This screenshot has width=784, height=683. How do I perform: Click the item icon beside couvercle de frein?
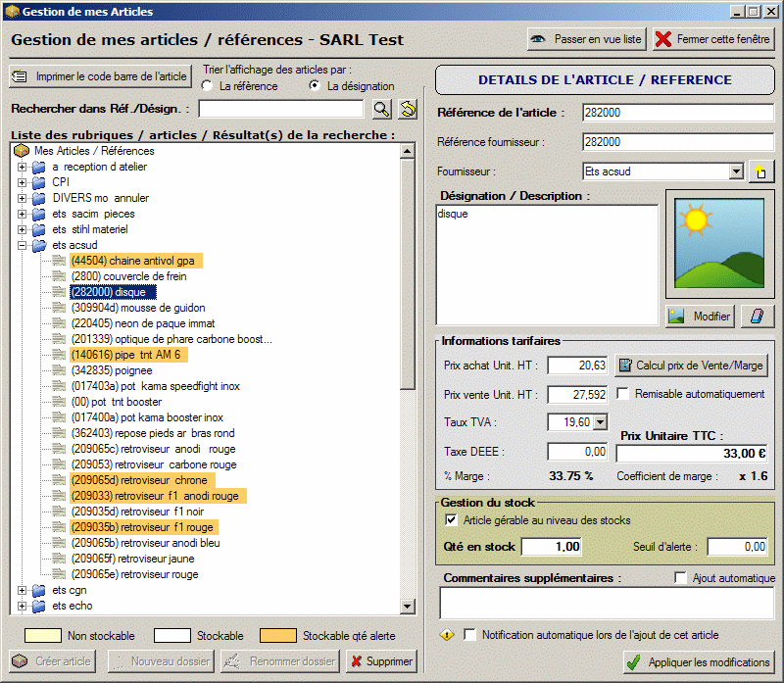pyautogui.click(x=59, y=276)
